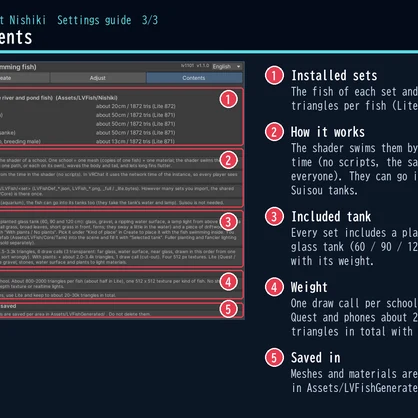
Task: Select the Contents tab
Action: coord(194,78)
